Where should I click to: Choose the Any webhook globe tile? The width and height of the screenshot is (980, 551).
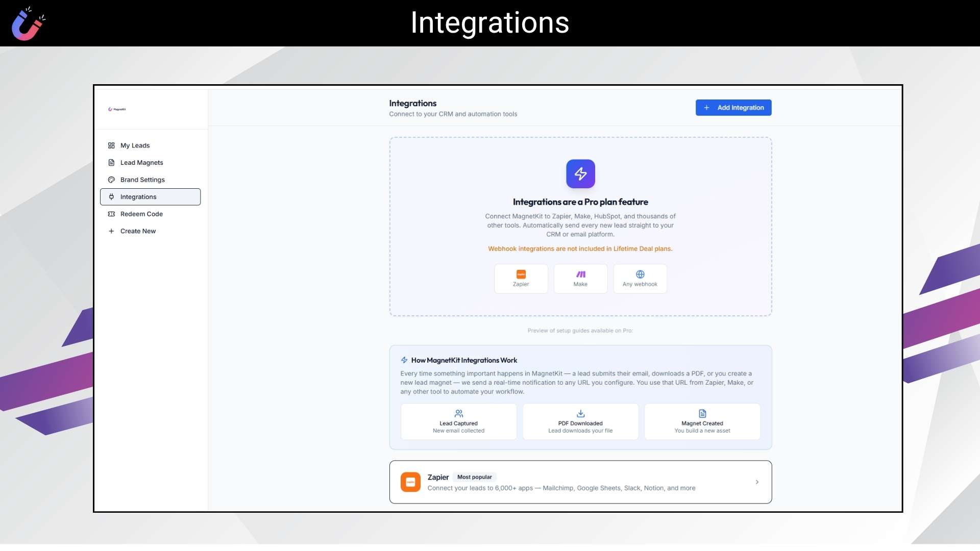[x=640, y=279]
